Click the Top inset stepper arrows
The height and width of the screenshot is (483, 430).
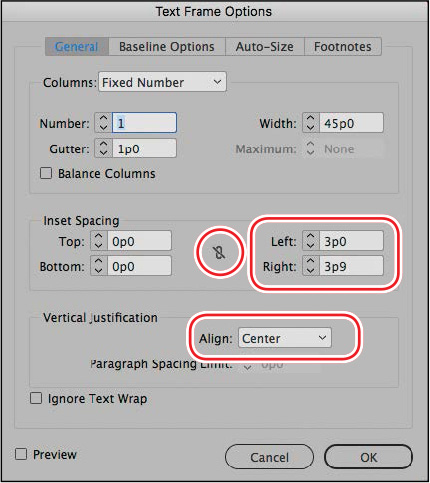99,240
